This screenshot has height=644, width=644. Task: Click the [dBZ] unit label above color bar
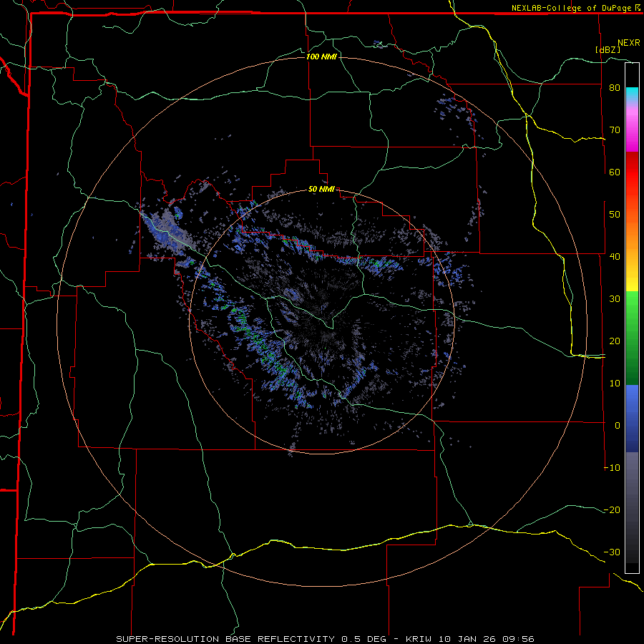point(608,49)
